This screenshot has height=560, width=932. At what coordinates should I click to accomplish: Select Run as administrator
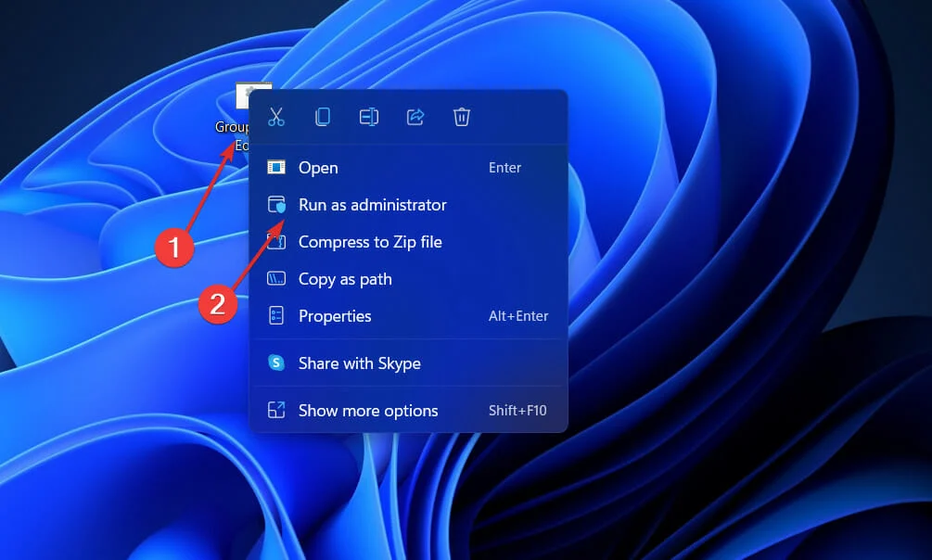(x=408, y=205)
